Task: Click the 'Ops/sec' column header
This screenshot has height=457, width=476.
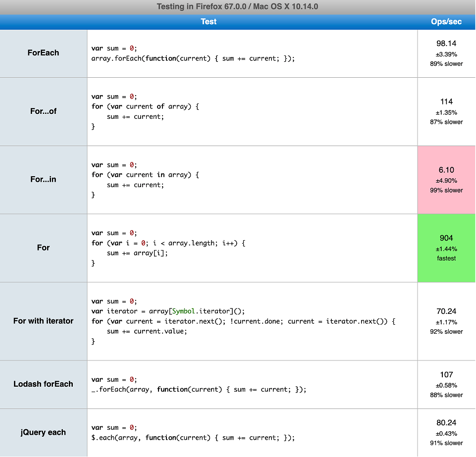Action: pos(446,22)
